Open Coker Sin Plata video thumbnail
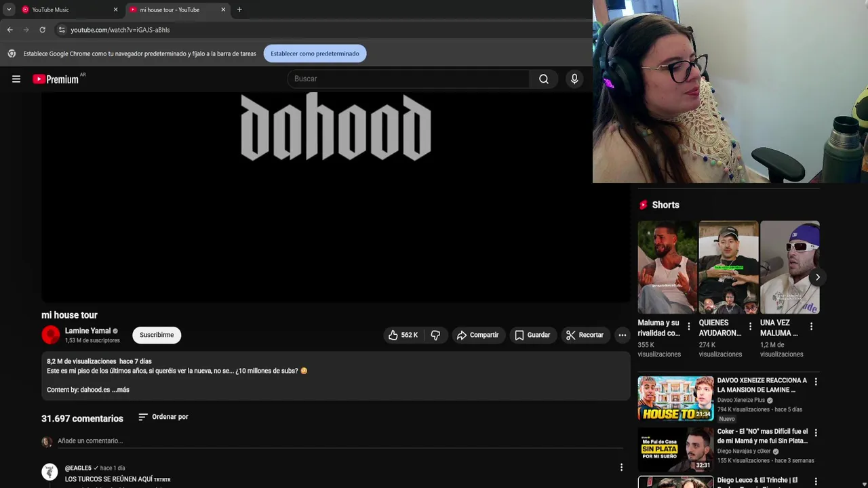 [675, 449]
